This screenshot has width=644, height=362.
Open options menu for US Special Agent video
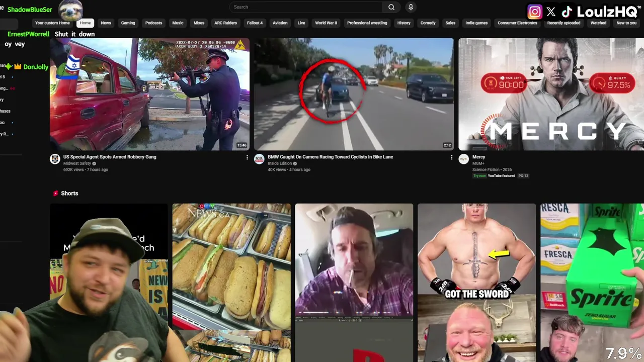coord(247,157)
